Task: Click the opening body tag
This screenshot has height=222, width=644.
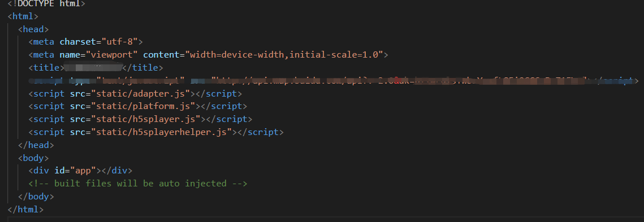Action: pos(33,158)
